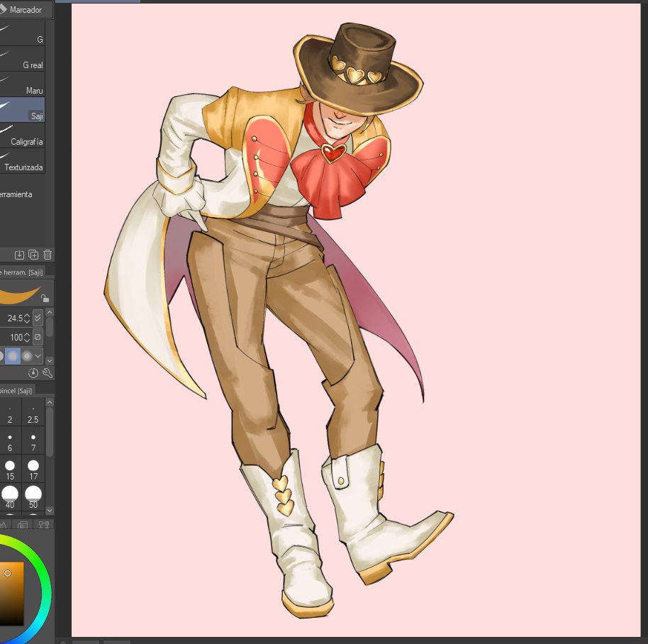Image resolution: width=648 pixels, height=644 pixels.
Task: Open brush size dynamics settings button
Action: 38,318
